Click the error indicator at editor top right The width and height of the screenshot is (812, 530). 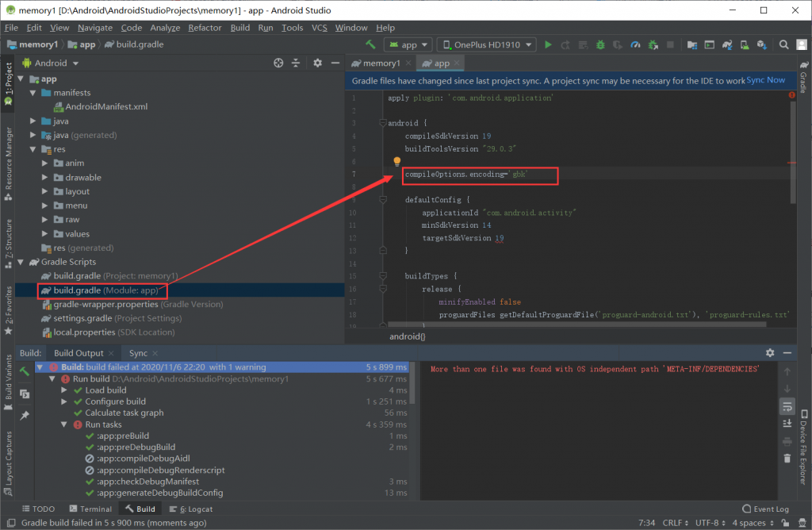tap(792, 95)
